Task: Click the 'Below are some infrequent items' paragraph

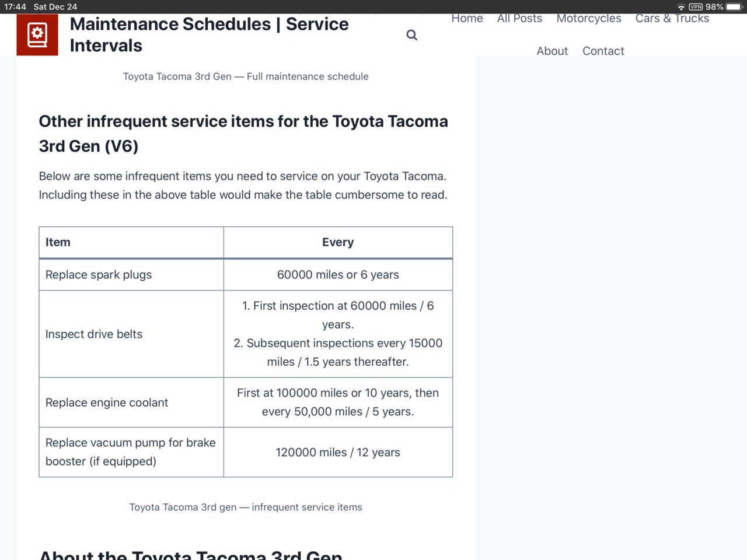Action: tap(243, 185)
